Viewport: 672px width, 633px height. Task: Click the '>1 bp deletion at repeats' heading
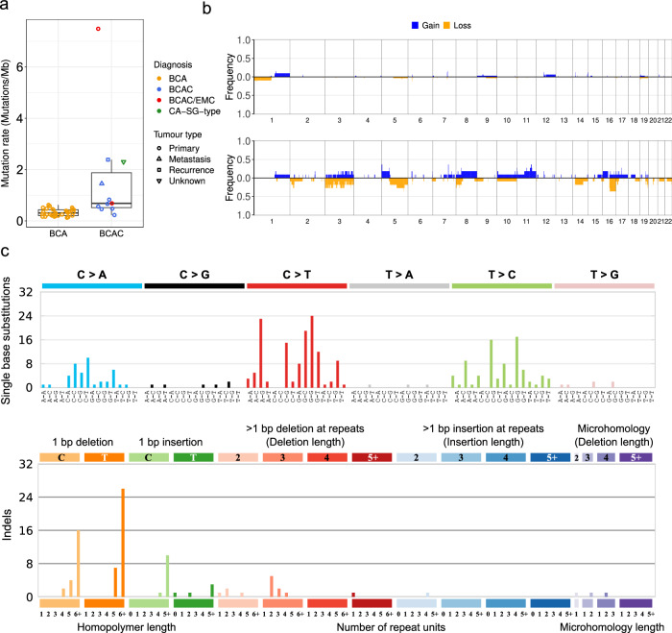305,428
